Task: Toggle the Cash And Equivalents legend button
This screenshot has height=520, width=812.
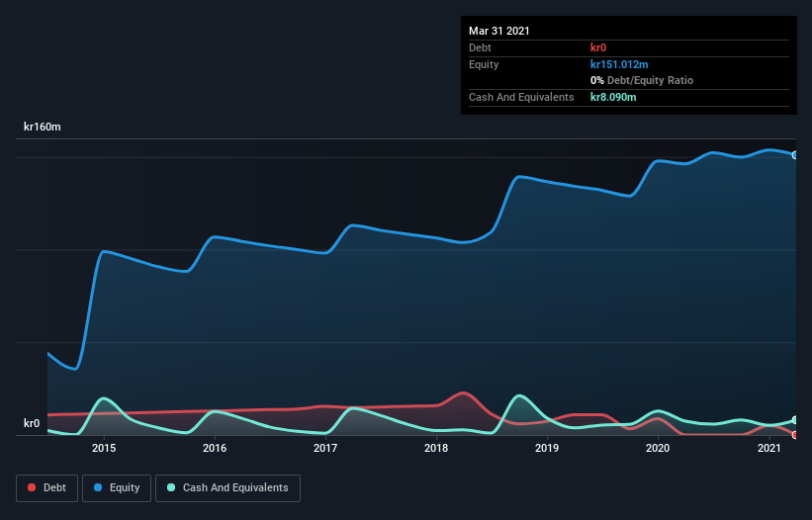Action: (x=227, y=488)
